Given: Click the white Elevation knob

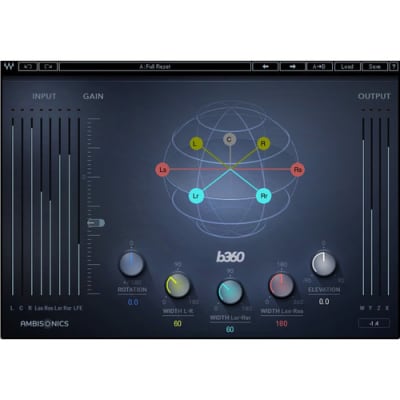Looking at the screenshot, I should 324,264.
